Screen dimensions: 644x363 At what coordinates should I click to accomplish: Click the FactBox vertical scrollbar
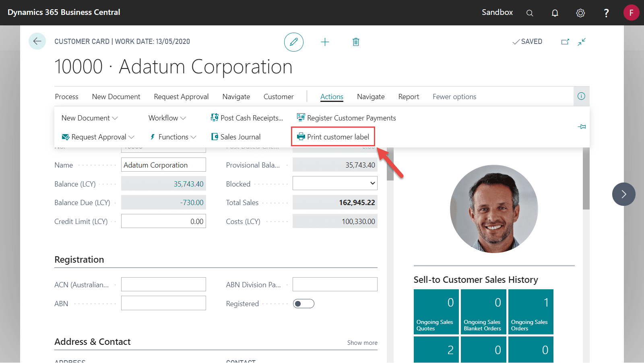click(586, 178)
